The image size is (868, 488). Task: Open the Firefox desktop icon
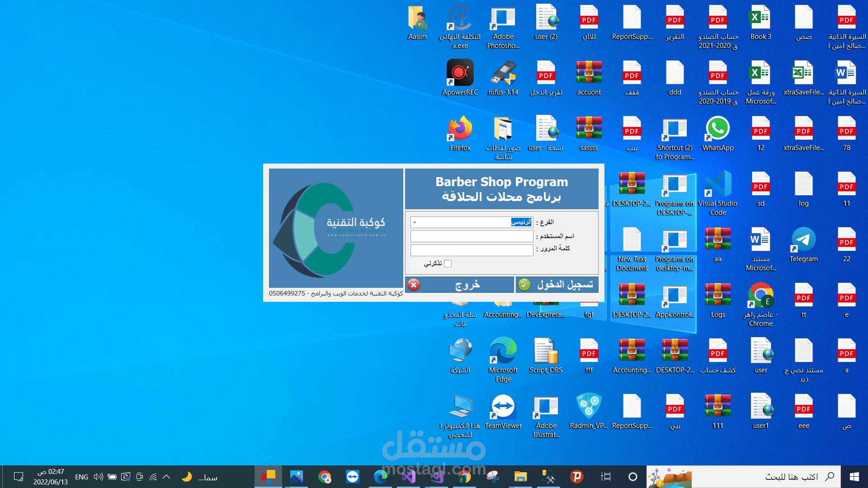[x=460, y=130]
